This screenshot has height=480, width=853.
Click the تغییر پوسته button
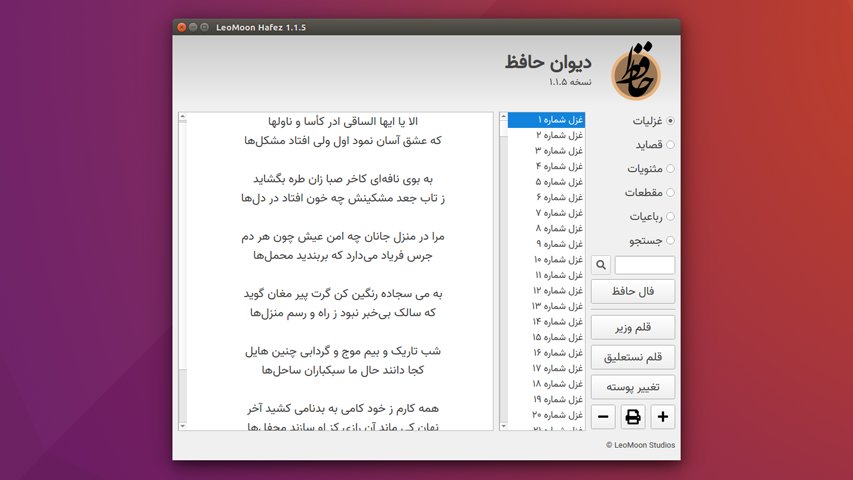point(633,387)
